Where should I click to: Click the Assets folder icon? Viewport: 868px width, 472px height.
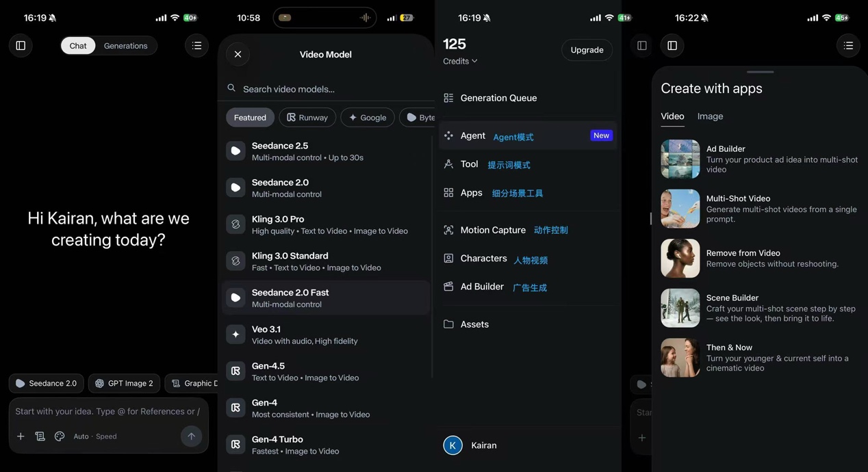click(x=448, y=324)
